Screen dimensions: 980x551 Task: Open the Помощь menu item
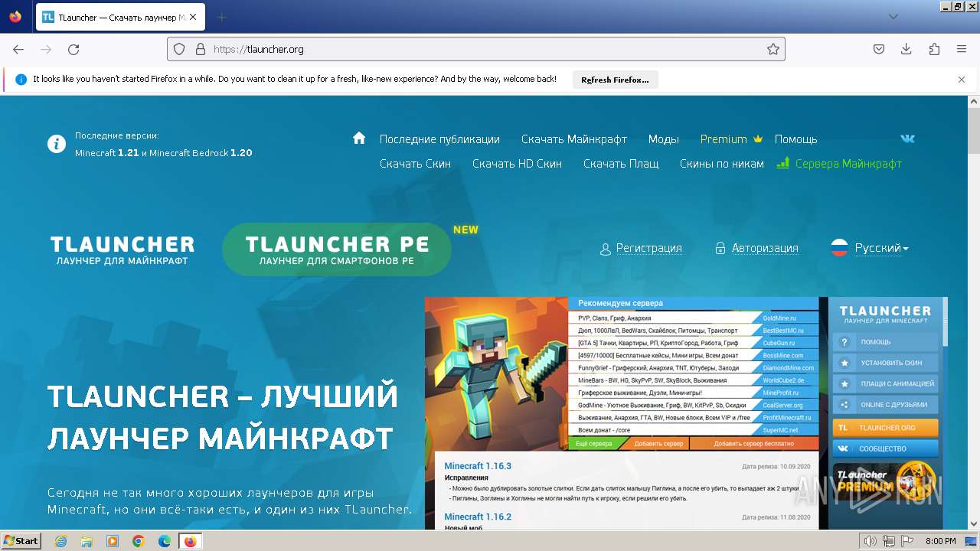pyautogui.click(x=795, y=139)
